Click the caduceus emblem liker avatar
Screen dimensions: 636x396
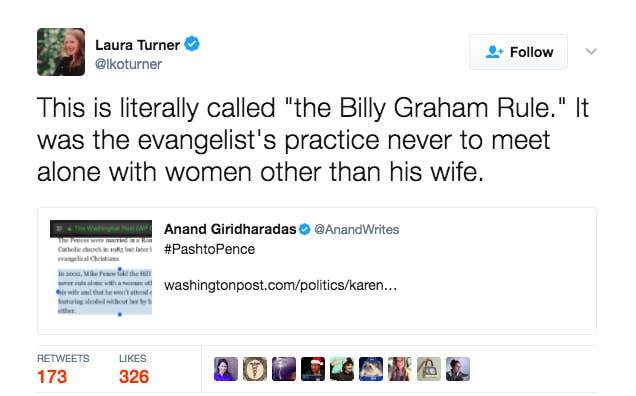pos(255,369)
